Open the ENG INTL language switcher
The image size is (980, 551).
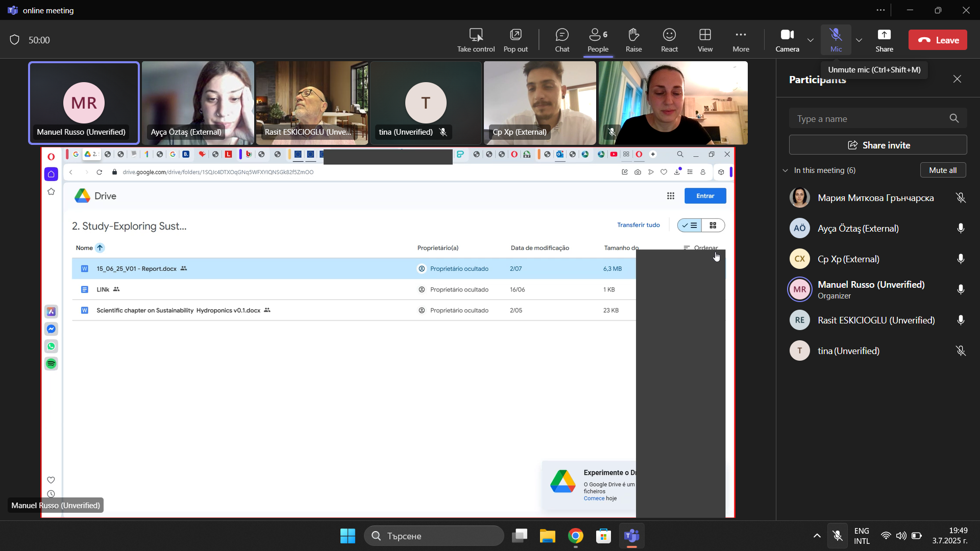coord(862,536)
